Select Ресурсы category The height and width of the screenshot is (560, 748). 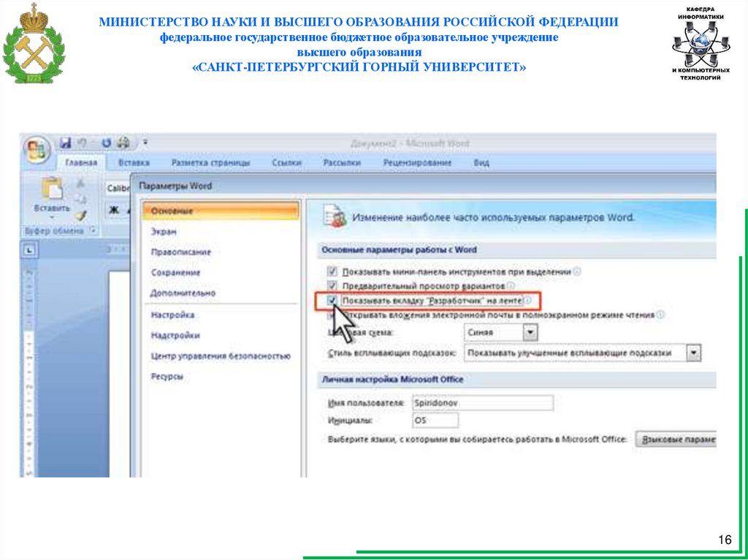coord(167,376)
